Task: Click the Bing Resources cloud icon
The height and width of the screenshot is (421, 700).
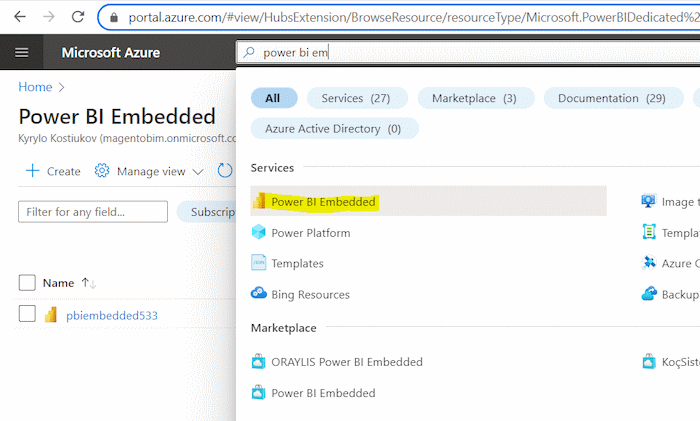Action: click(x=258, y=293)
